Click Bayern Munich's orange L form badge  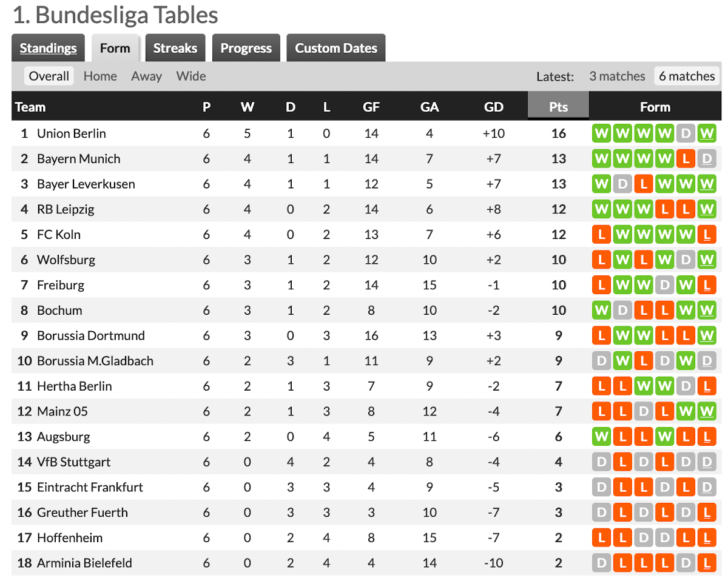click(686, 158)
